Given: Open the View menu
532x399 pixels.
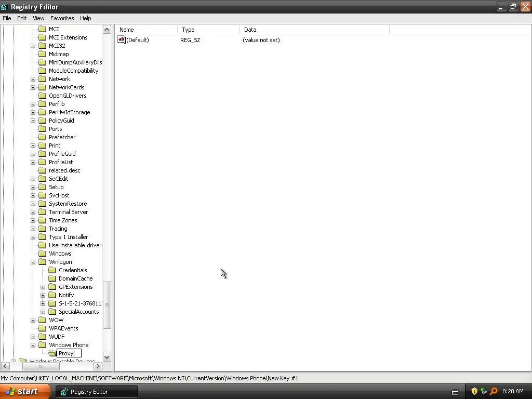Looking at the screenshot, I should coord(38,18).
